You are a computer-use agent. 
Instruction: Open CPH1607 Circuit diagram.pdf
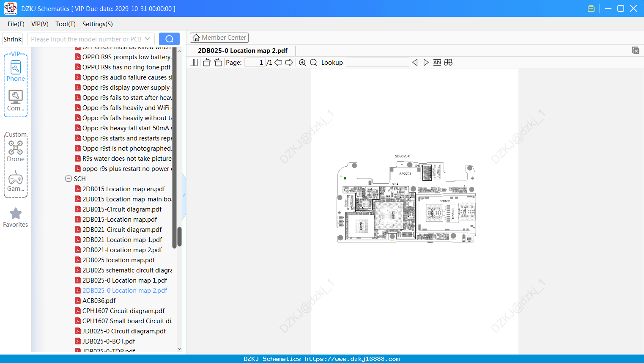123,311
